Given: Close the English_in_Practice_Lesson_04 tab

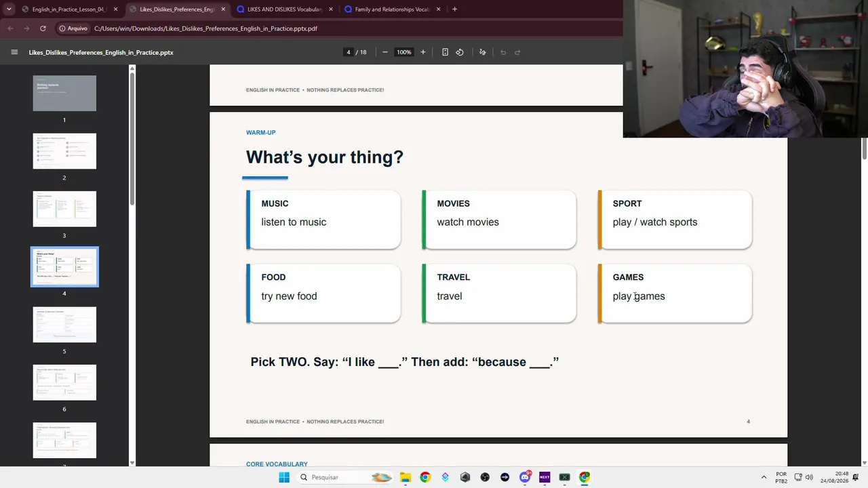Looking at the screenshot, I should pyautogui.click(x=115, y=9).
